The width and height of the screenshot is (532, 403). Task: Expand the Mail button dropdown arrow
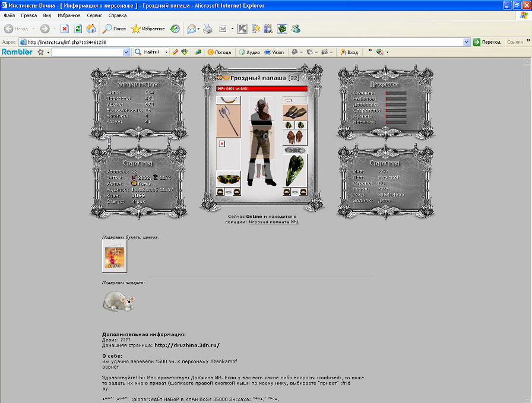(x=198, y=29)
